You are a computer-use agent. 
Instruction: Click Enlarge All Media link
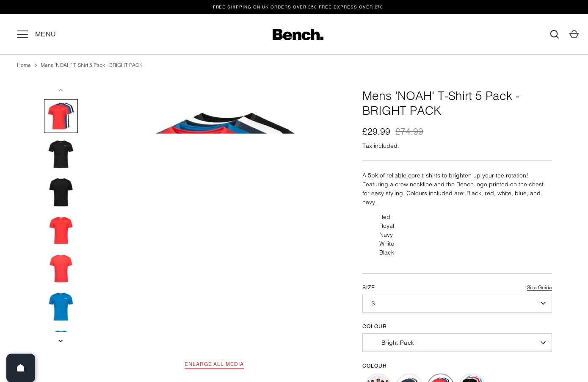pyautogui.click(x=214, y=364)
